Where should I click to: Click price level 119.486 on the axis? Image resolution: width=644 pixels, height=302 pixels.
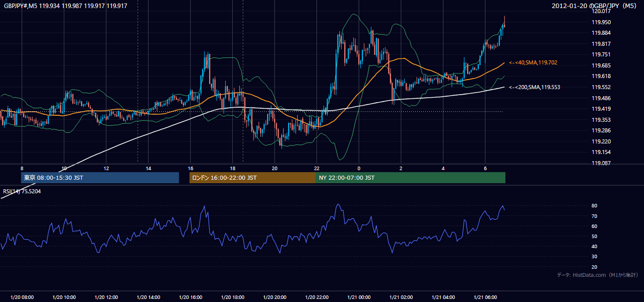(601, 98)
